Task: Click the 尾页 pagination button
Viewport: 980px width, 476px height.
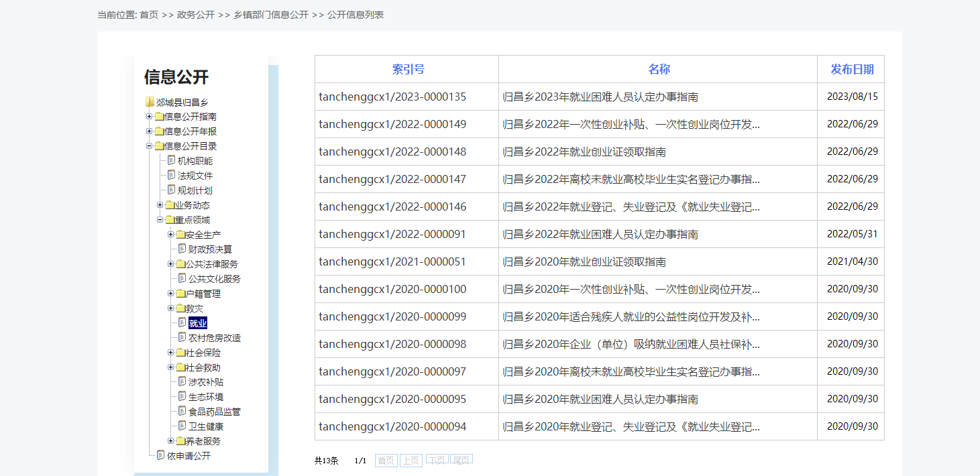Action: [461, 459]
